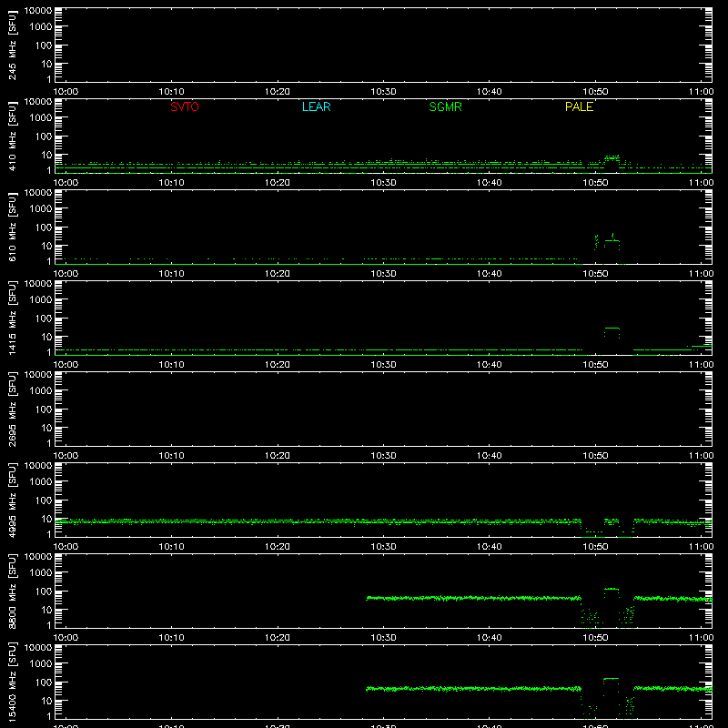Click 10:00 tick below the 245 MHz panel
Viewport: 728px width, 728px height.
[x=66, y=92]
